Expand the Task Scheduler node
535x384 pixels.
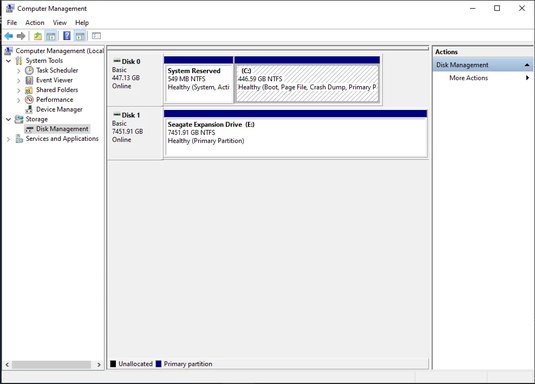click(19, 71)
